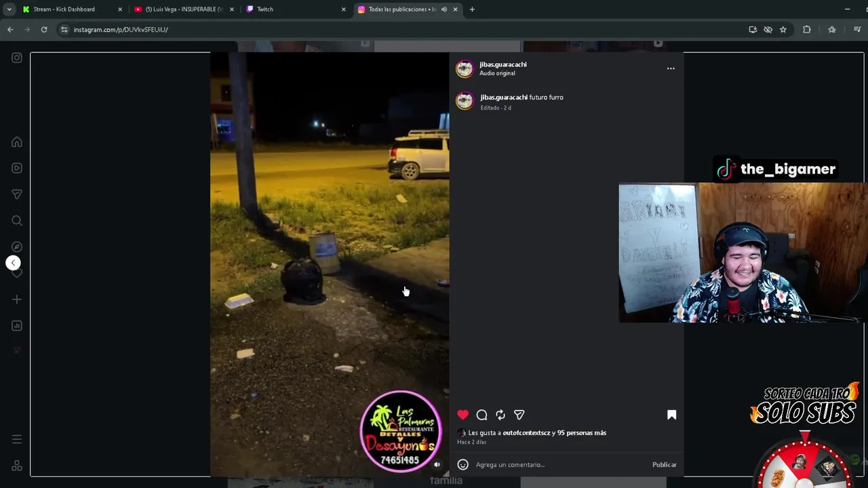Open post options three-dot menu
The height and width of the screenshot is (488, 868).
click(671, 68)
